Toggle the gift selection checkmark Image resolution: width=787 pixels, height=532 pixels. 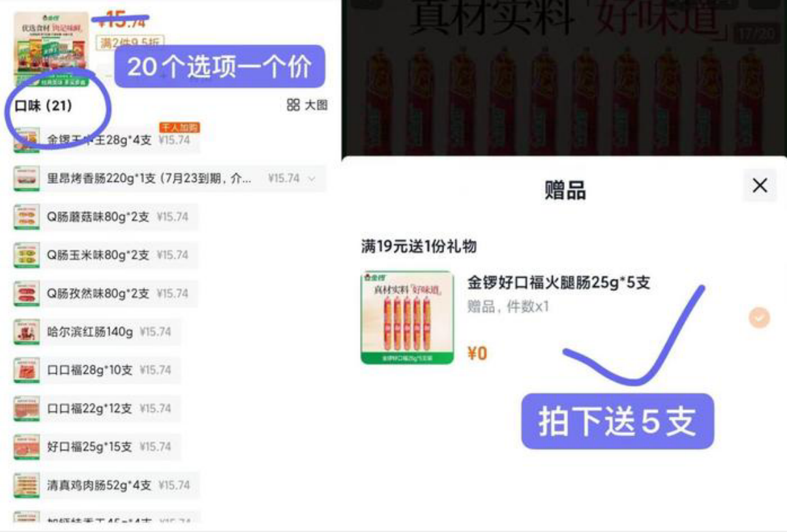click(x=759, y=318)
